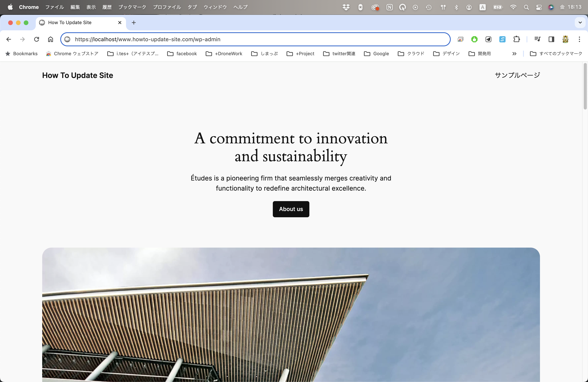The height and width of the screenshot is (382, 588).
Task: Open the しまっぷ bookmark folder
Action: coord(265,54)
